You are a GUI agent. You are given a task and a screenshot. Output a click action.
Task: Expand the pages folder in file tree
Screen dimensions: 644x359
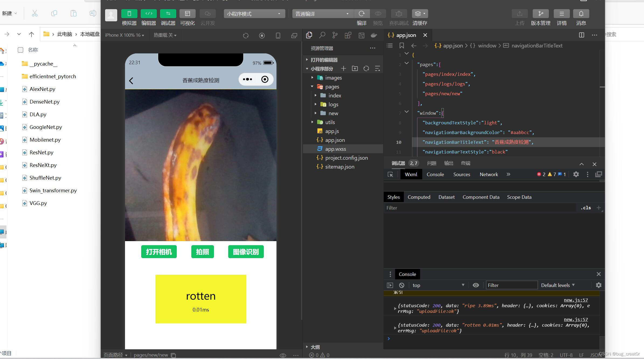[313, 86]
